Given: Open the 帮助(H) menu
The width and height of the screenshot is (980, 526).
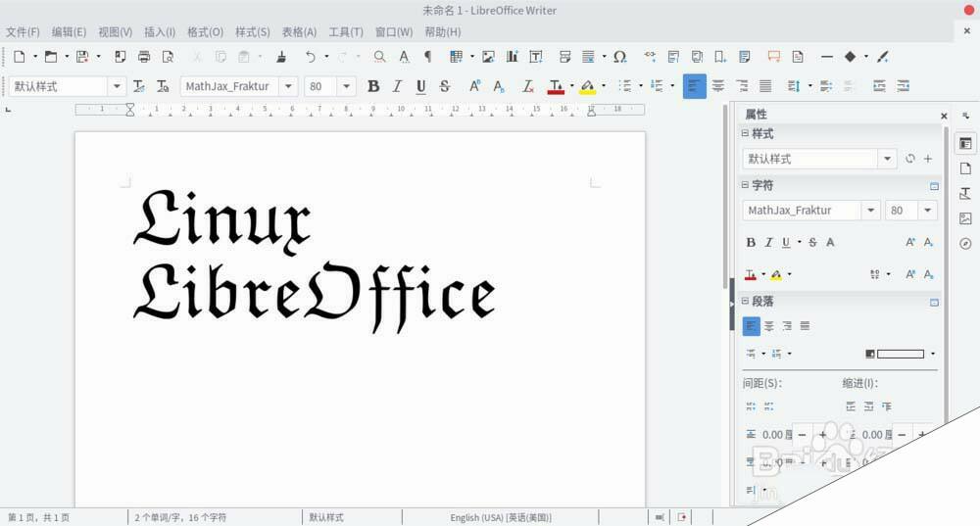Looking at the screenshot, I should pos(443,32).
